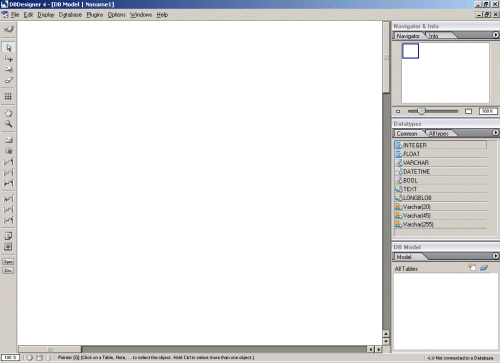Toggle the design/query mode icon atop toolbar
Screen dimensions: 500x363
(8, 29)
